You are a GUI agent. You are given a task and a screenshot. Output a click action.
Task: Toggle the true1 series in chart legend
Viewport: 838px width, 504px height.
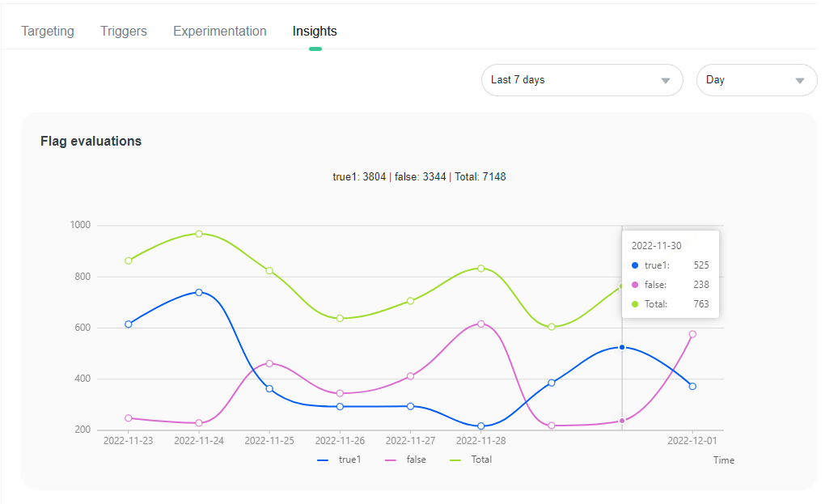click(x=339, y=460)
